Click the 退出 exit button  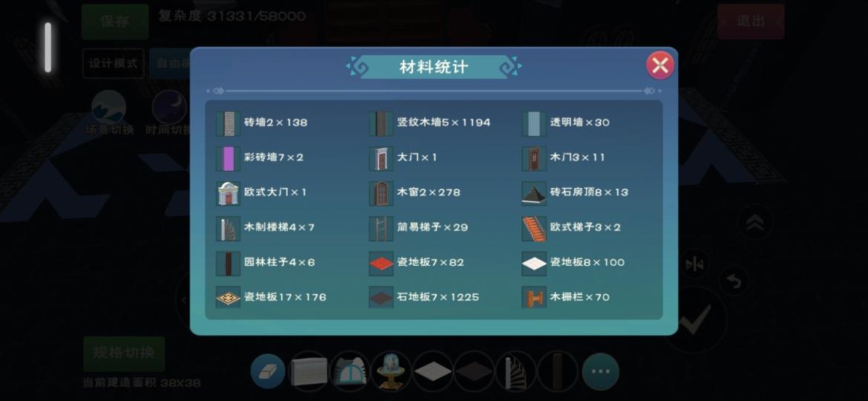(x=751, y=22)
